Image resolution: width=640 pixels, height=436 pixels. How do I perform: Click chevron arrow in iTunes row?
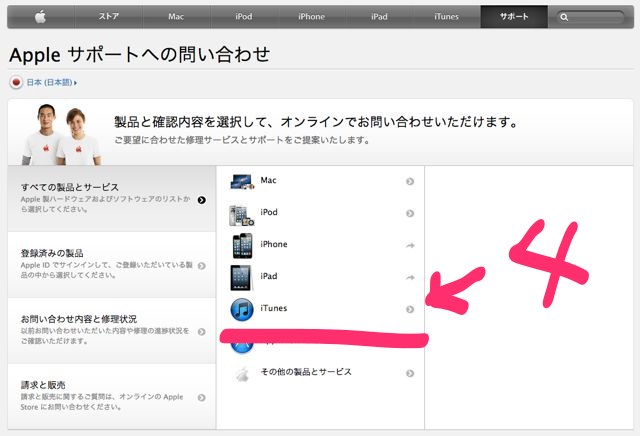(x=410, y=309)
